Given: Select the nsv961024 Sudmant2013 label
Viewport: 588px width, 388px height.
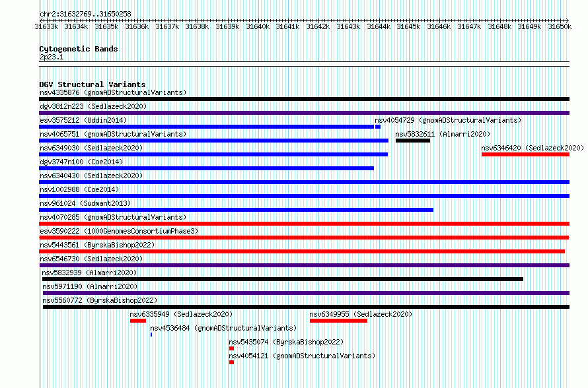Looking at the screenshot, I should point(85,203).
